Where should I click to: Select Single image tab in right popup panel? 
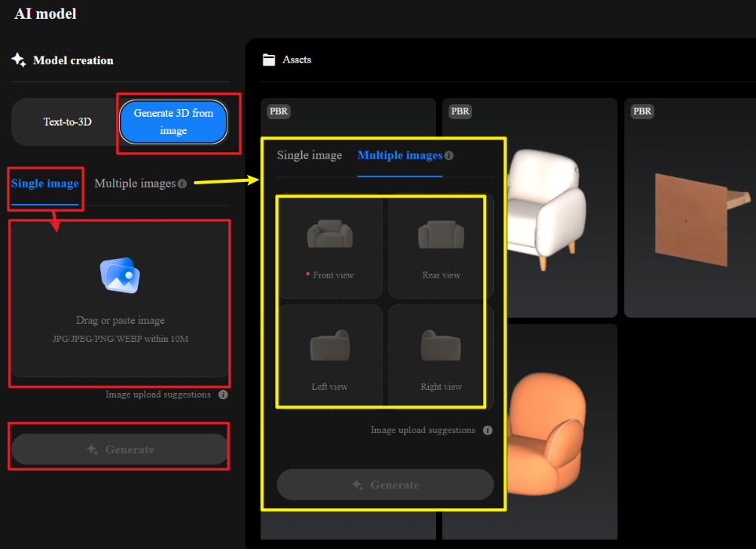(x=309, y=155)
